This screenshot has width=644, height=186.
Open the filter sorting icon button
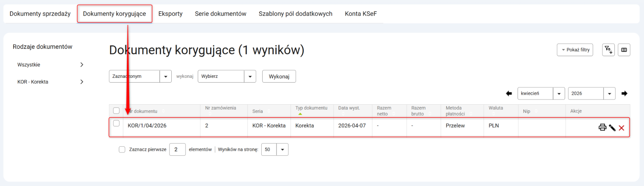pos(608,50)
